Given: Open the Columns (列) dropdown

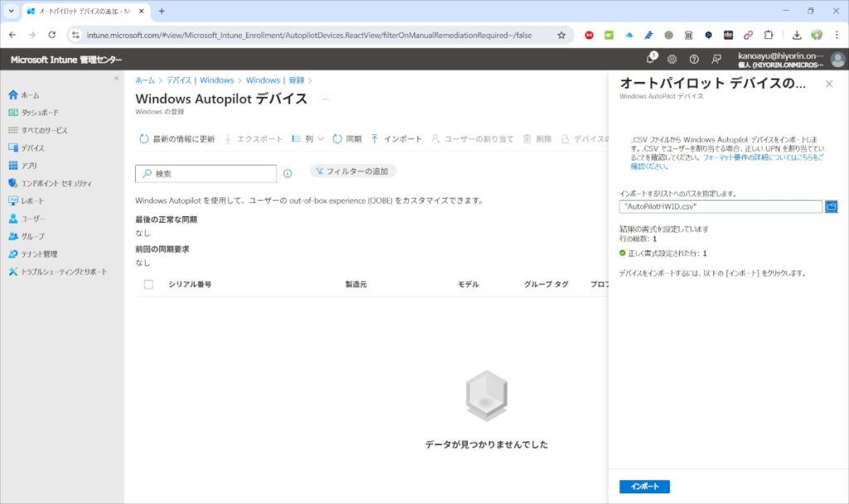Looking at the screenshot, I should point(308,139).
